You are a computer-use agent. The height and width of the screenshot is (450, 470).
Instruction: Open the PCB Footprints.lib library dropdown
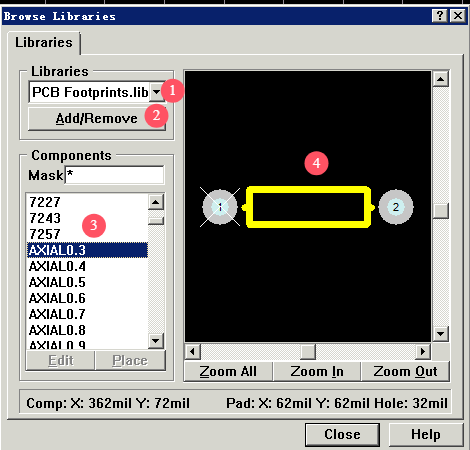point(156,92)
